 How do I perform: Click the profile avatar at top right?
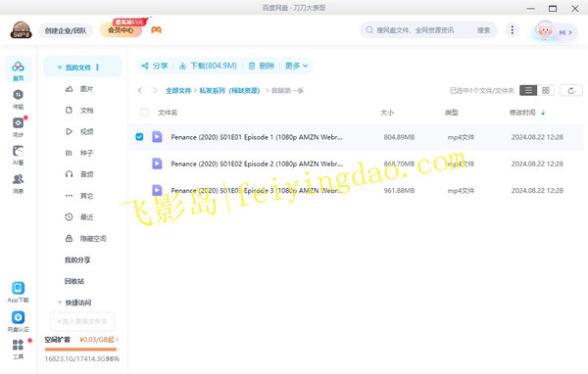(x=545, y=31)
